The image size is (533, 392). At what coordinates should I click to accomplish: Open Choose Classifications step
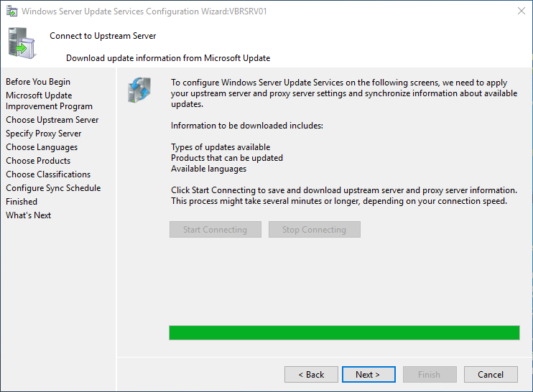(48, 174)
